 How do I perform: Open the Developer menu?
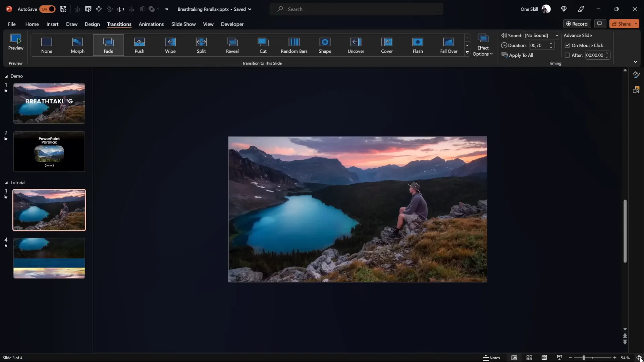click(232, 24)
